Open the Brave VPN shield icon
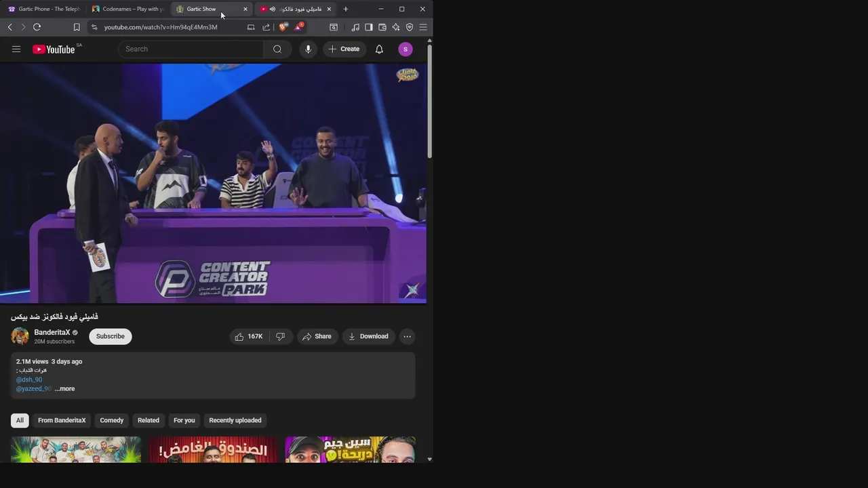The height and width of the screenshot is (488, 868). tap(410, 27)
